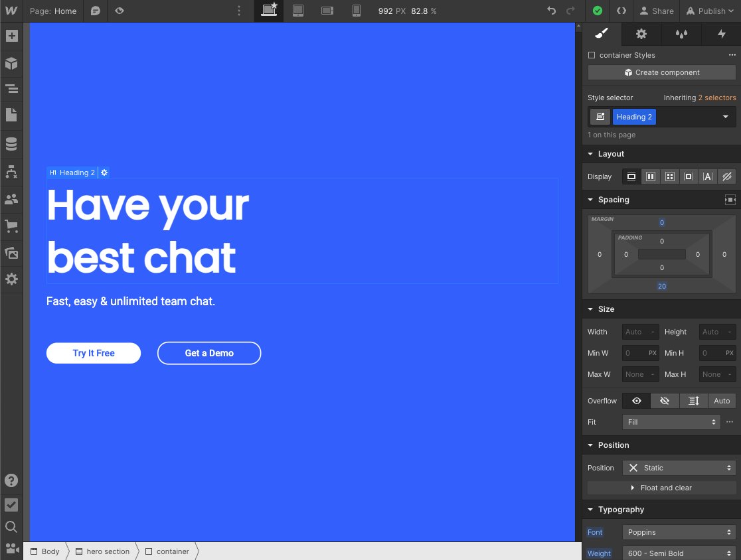
Task: Open site Settings in left sidebar
Action: click(11, 279)
